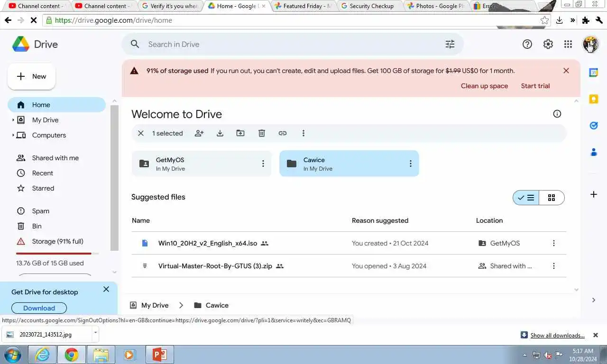Open Drive settings gear
The height and width of the screenshot is (364, 607).
tap(548, 44)
